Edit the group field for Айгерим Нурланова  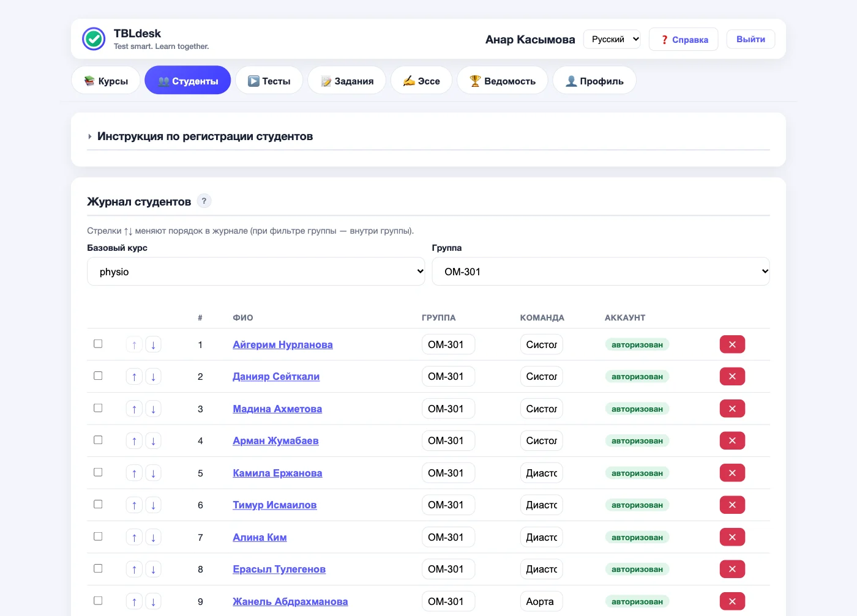coord(448,344)
